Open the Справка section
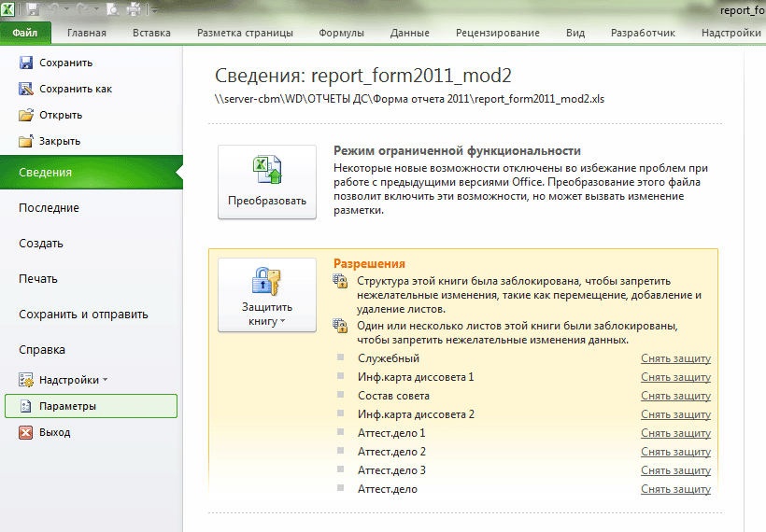The width and height of the screenshot is (766, 532). (x=42, y=350)
